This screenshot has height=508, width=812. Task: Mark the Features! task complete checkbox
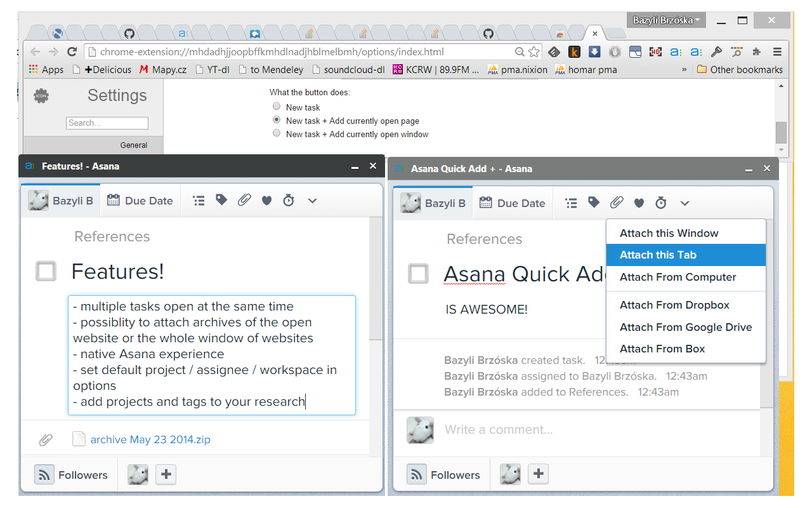pos(46,272)
